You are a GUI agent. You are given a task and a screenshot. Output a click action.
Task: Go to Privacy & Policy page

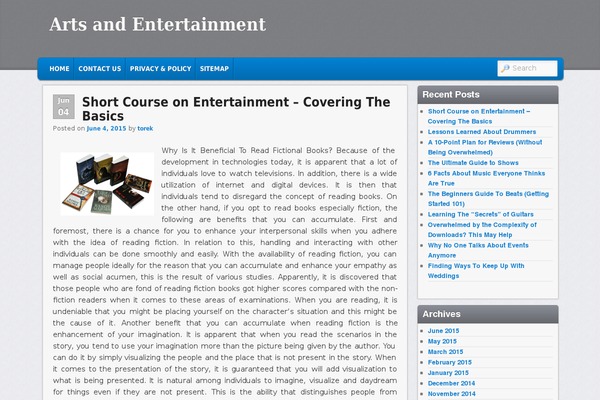pos(160,69)
